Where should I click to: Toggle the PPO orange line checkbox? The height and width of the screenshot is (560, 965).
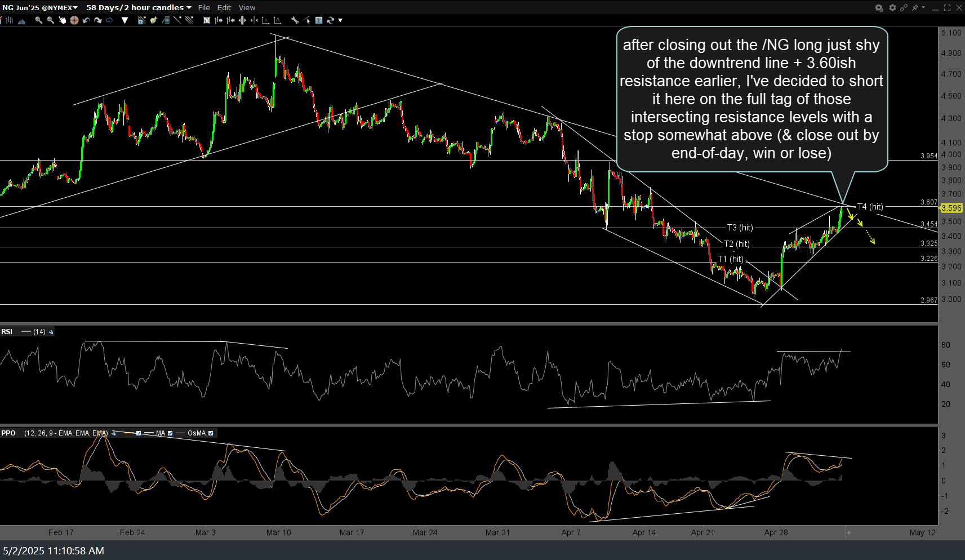[139, 433]
